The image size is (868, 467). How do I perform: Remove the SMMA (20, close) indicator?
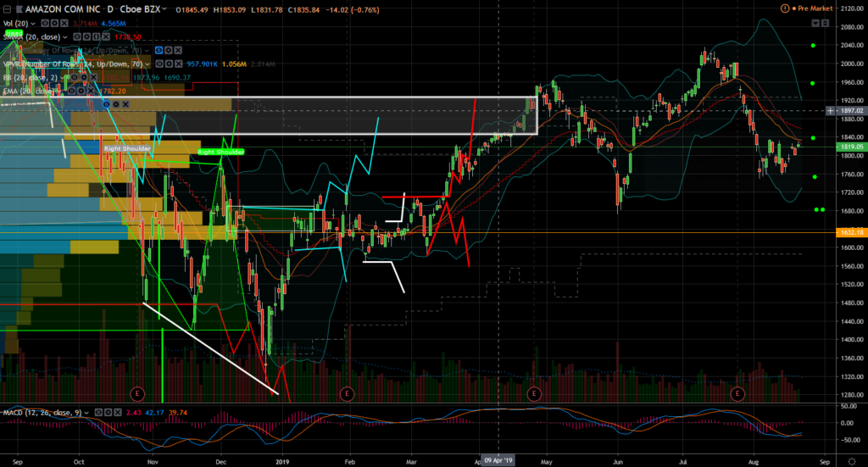pyautogui.click(x=106, y=37)
